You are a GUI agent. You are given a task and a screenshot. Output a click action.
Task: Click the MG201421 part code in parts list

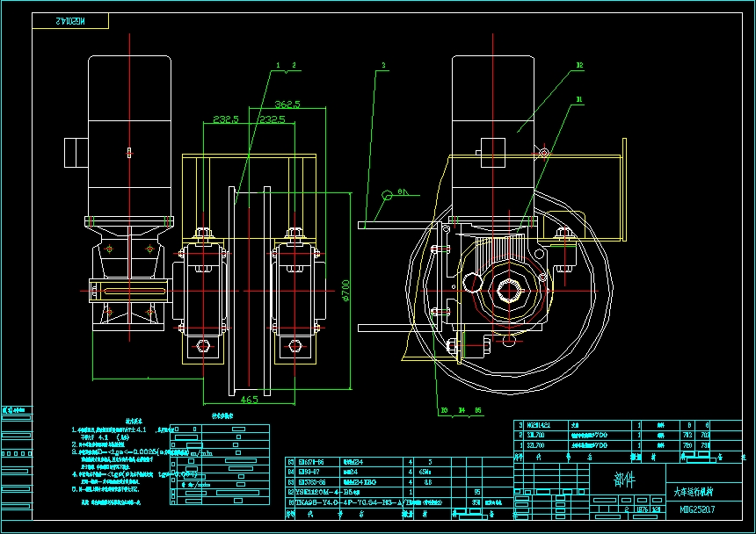[539, 425]
